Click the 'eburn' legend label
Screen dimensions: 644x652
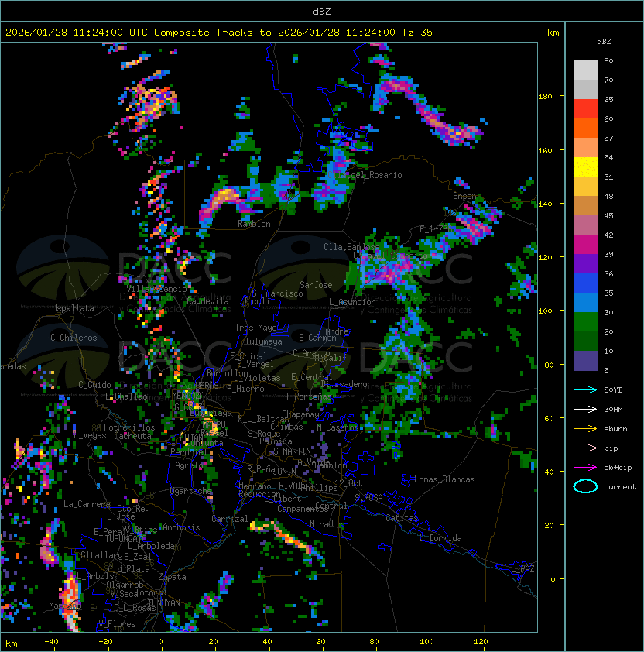615,429
